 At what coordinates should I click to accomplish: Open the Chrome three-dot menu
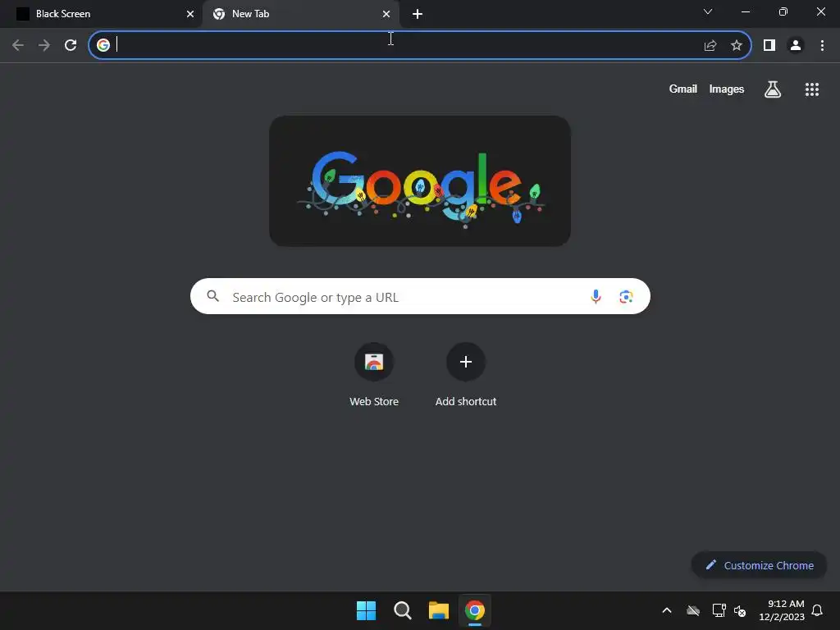pos(822,45)
